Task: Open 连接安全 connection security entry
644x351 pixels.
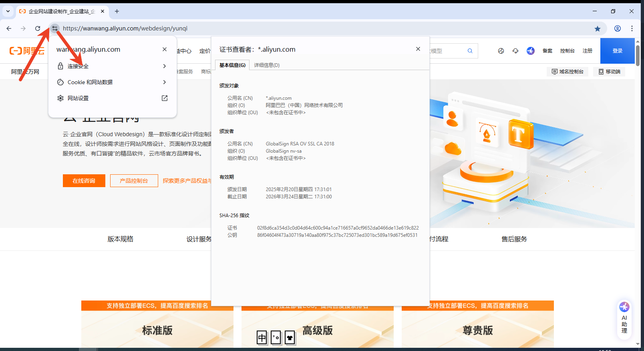Action: [x=112, y=66]
